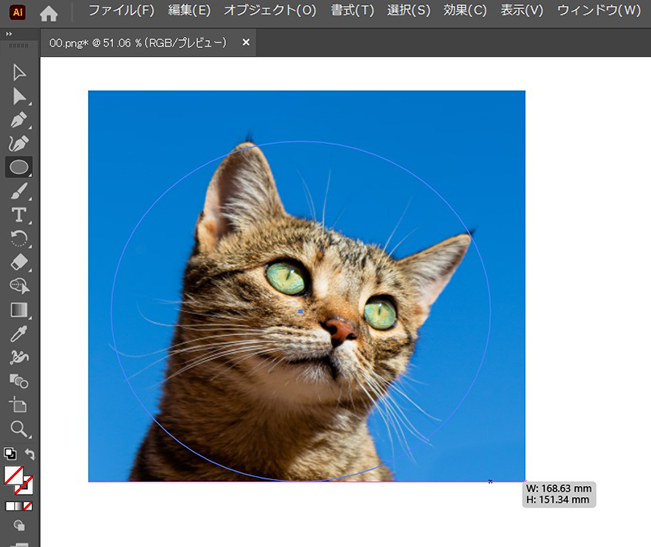This screenshot has width=651, height=547.
Task: Click the toolbar drag grip handle
Action: (x=19, y=46)
